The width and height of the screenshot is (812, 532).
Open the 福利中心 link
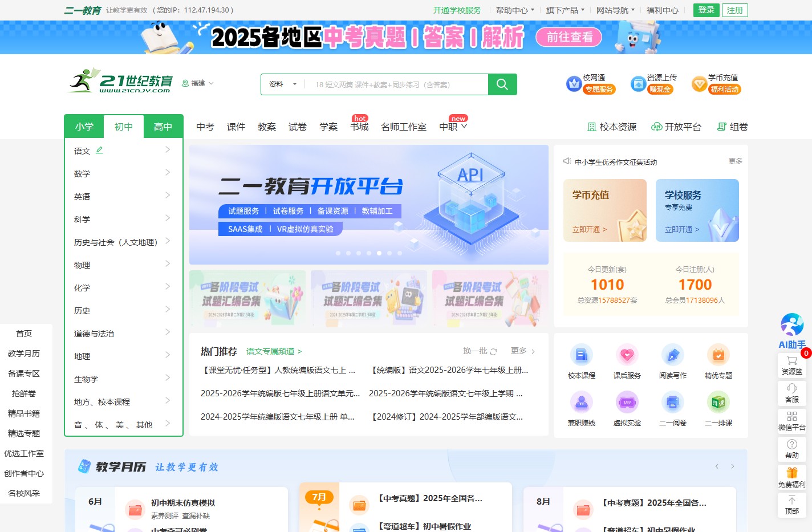pyautogui.click(x=663, y=10)
